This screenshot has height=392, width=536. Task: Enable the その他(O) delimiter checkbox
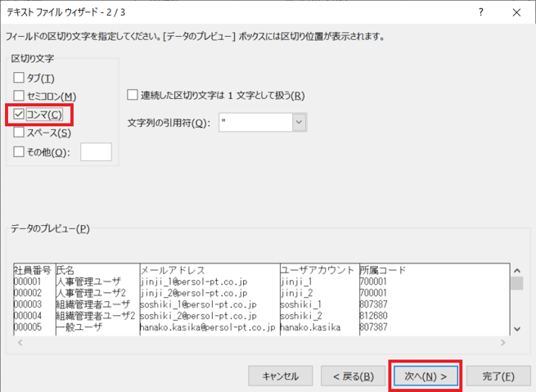19,151
